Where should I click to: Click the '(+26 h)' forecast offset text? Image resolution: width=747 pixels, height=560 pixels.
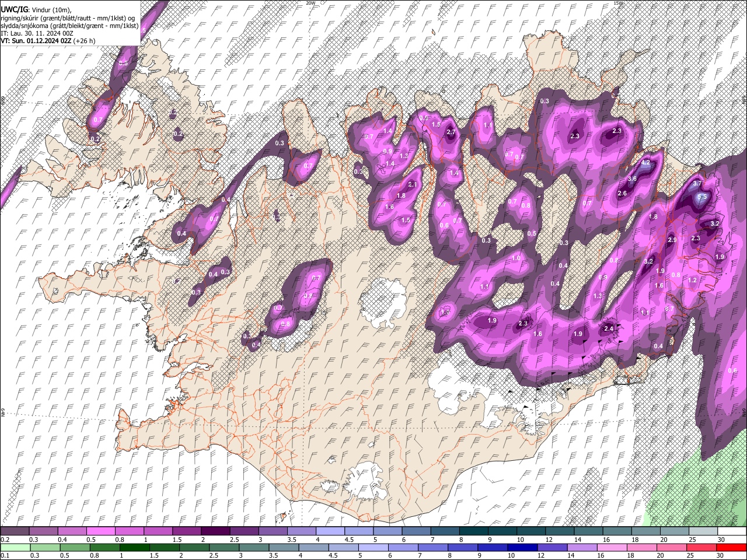click(85, 41)
